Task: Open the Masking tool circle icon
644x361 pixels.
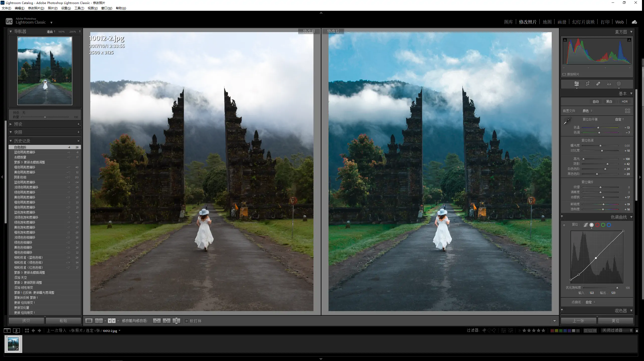Action: [x=619, y=84]
